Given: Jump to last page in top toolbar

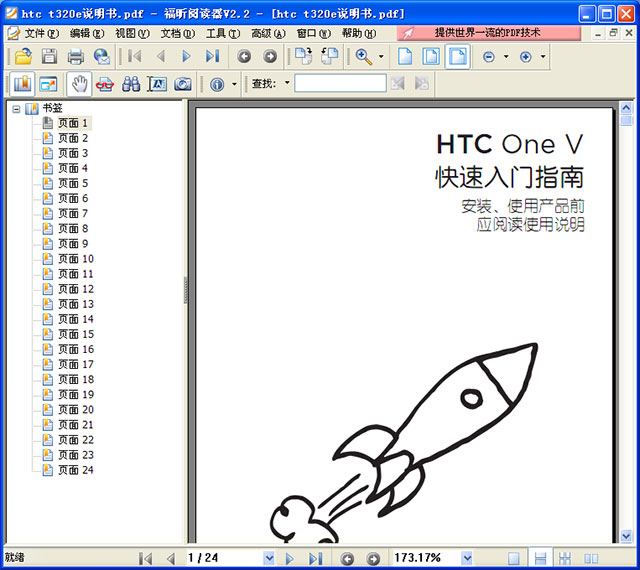Looking at the screenshot, I should (x=212, y=56).
